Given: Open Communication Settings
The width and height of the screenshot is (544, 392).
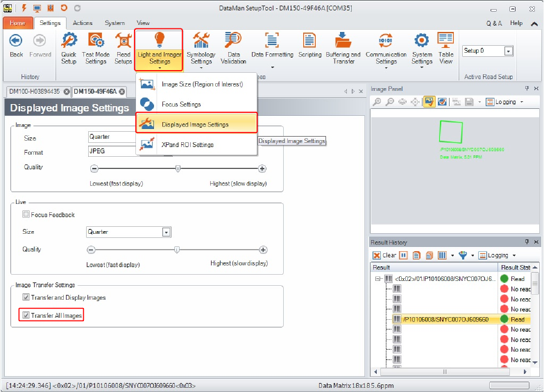Looking at the screenshot, I should tap(386, 50).
